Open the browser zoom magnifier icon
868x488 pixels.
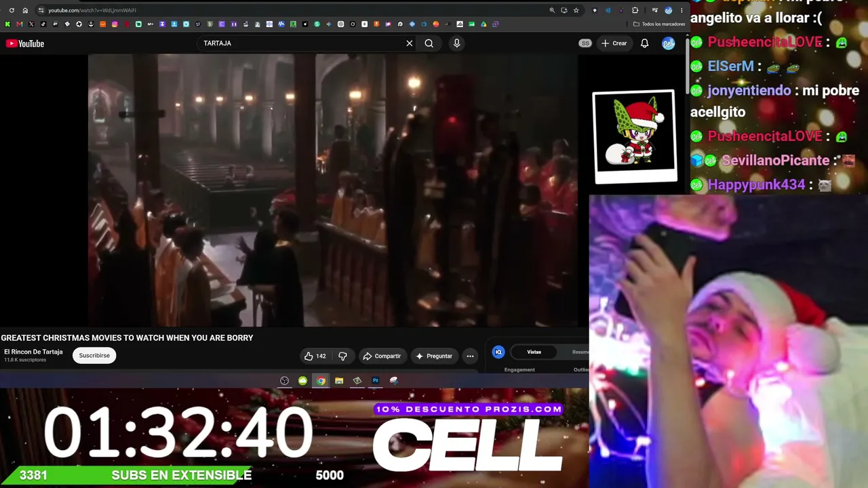click(x=552, y=10)
